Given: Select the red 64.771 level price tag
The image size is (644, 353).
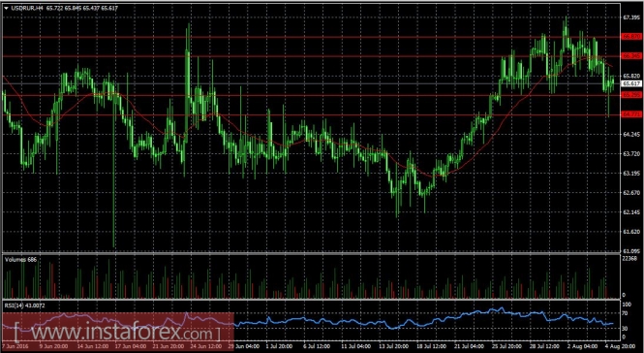Looking at the screenshot, I should pos(630,113).
